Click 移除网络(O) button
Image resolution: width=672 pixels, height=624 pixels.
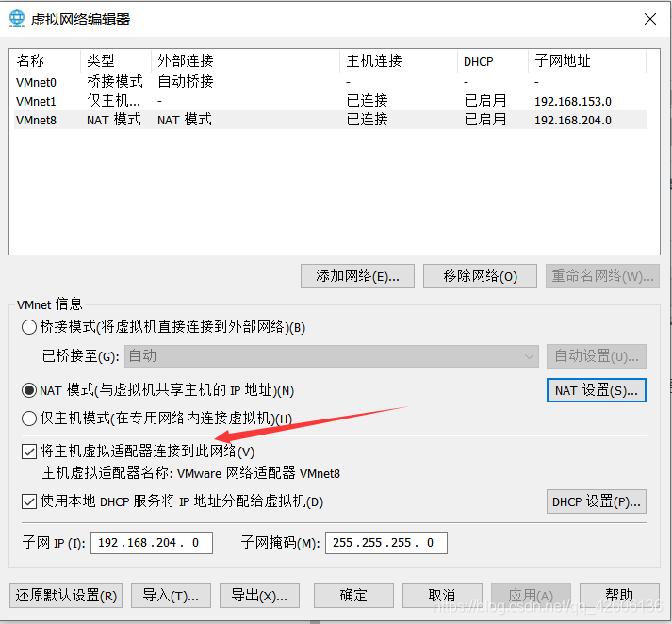(480, 276)
